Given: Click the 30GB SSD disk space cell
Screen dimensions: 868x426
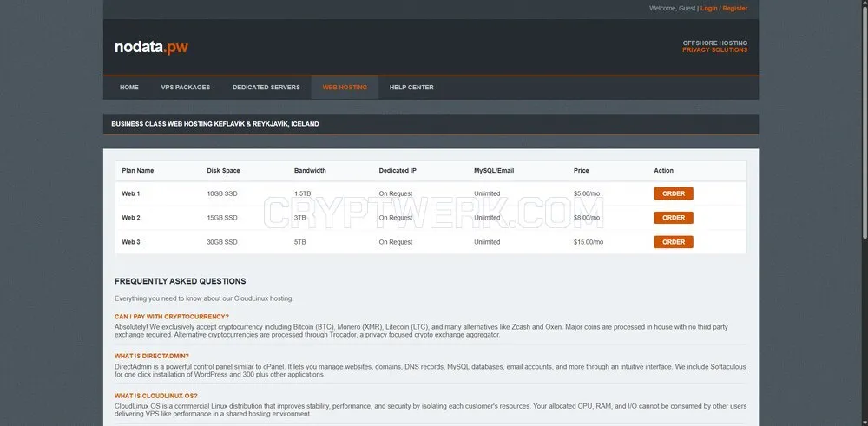Looking at the screenshot, I should pos(222,242).
